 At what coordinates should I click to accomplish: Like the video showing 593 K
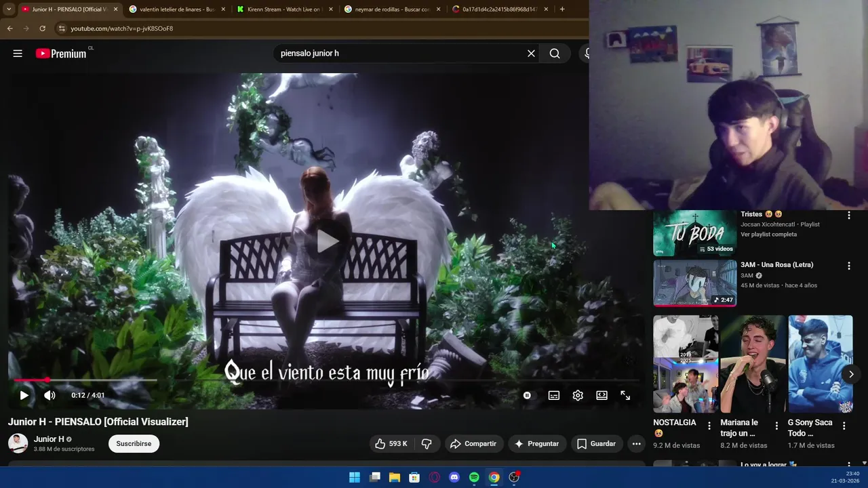click(391, 444)
